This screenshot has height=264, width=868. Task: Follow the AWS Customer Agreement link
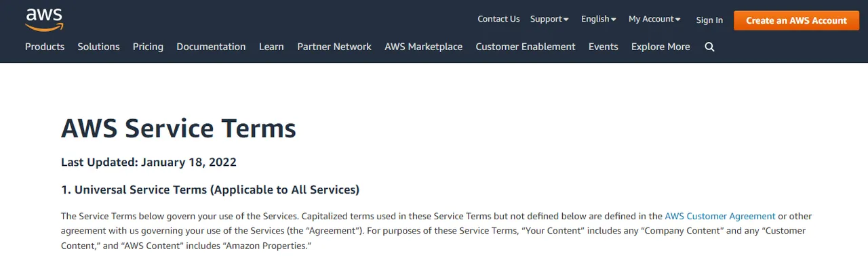pos(720,217)
